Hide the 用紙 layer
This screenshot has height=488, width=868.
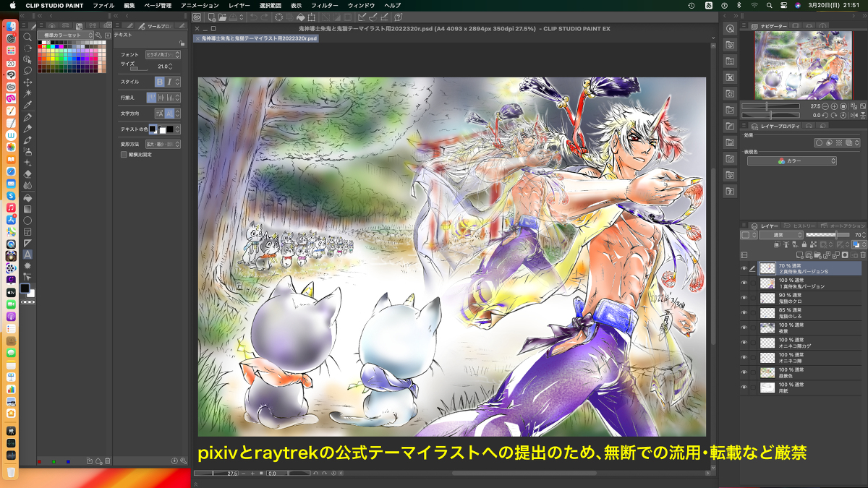[x=744, y=388]
